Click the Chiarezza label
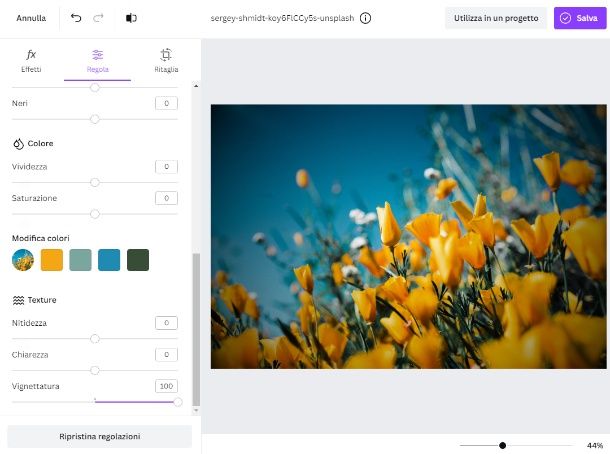 [30, 354]
